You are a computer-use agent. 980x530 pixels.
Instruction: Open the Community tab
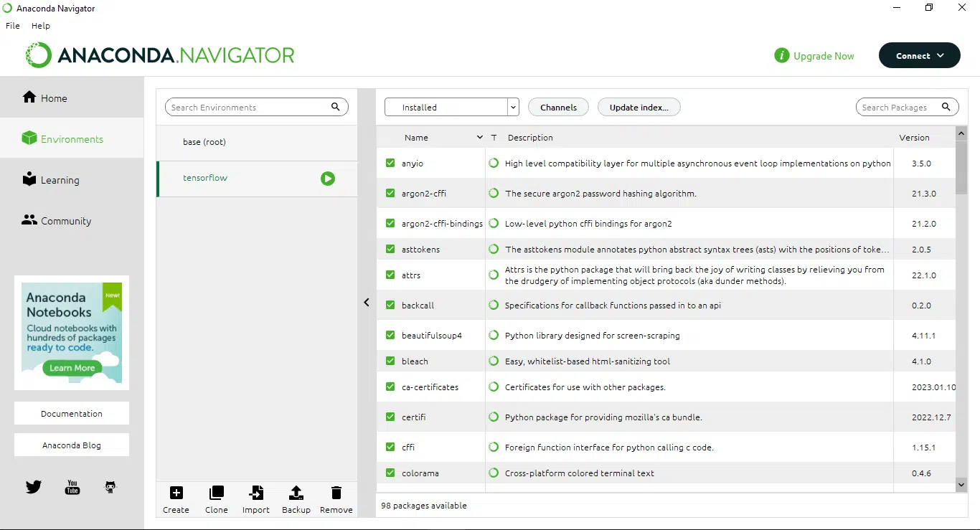tap(72, 220)
